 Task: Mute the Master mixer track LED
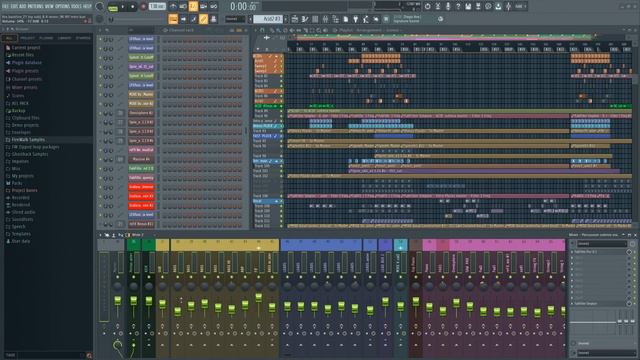coord(118,277)
